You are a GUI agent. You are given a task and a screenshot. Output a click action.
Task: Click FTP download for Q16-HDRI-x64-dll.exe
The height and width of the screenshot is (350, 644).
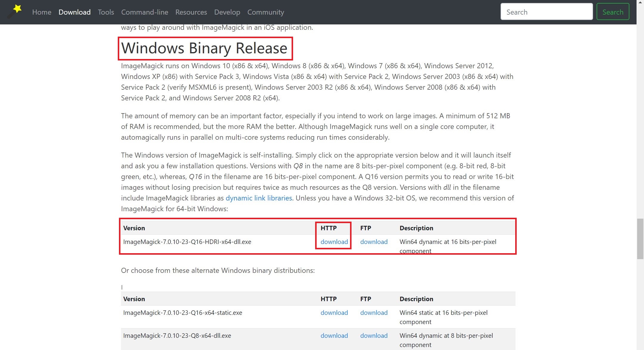click(x=374, y=242)
